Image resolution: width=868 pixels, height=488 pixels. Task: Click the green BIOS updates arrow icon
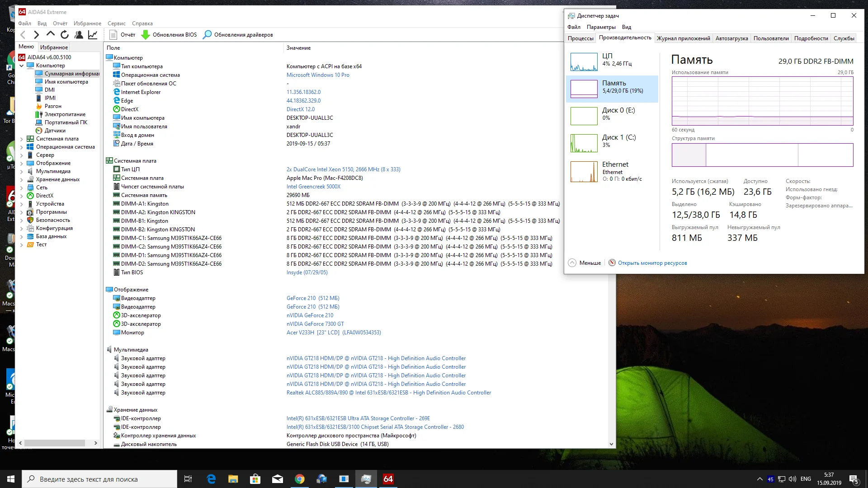point(146,35)
